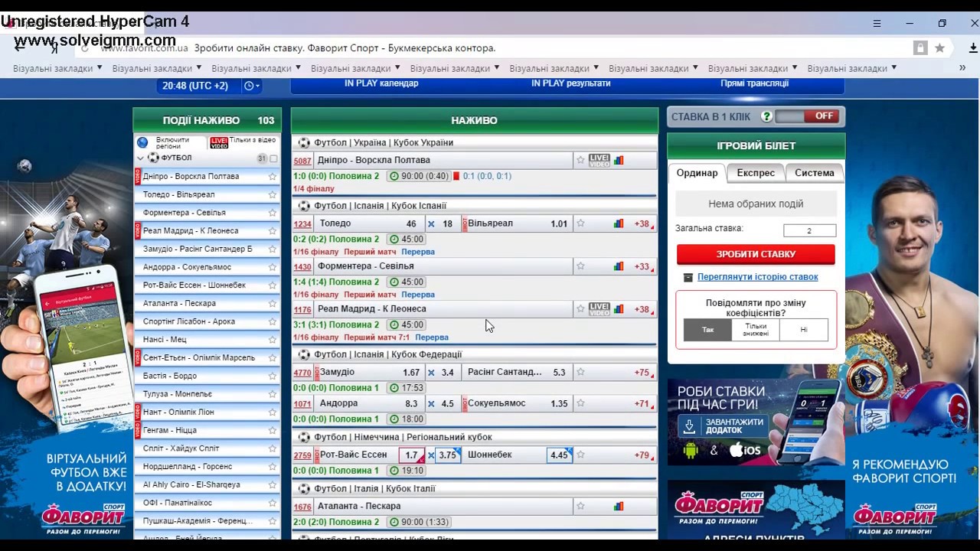The width and height of the screenshot is (980, 551).
Task: Expand +33 markets for Форментера - Севілья
Action: pyautogui.click(x=643, y=266)
